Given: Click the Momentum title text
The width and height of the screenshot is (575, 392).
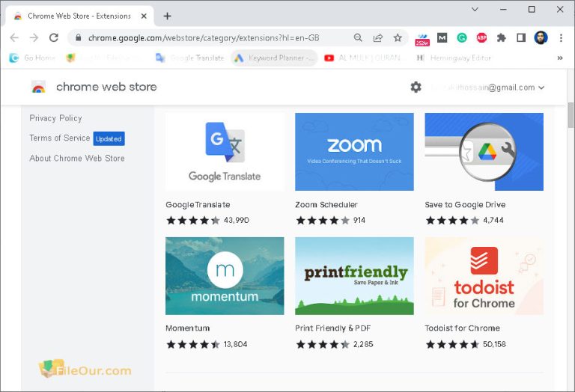Looking at the screenshot, I should click(x=188, y=328).
